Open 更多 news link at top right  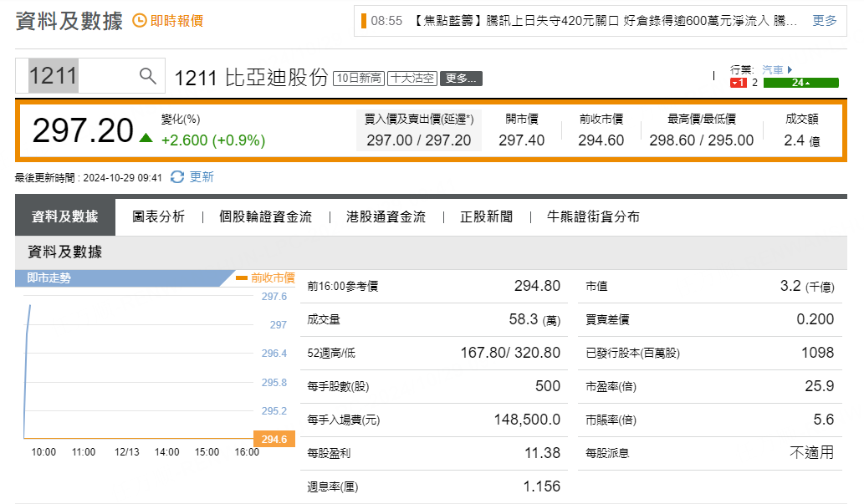825,21
